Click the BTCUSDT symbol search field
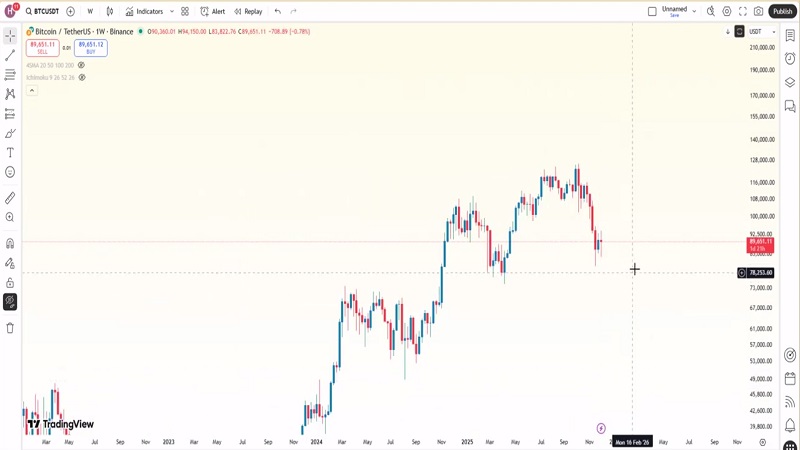800x450 pixels. click(42, 12)
